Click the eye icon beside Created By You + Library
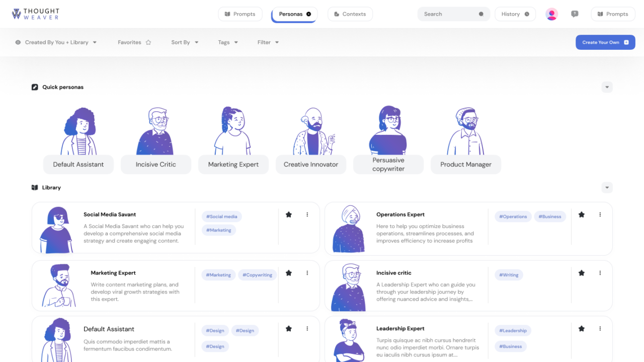The image size is (644, 362). pyautogui.click(x=18, y=42)
